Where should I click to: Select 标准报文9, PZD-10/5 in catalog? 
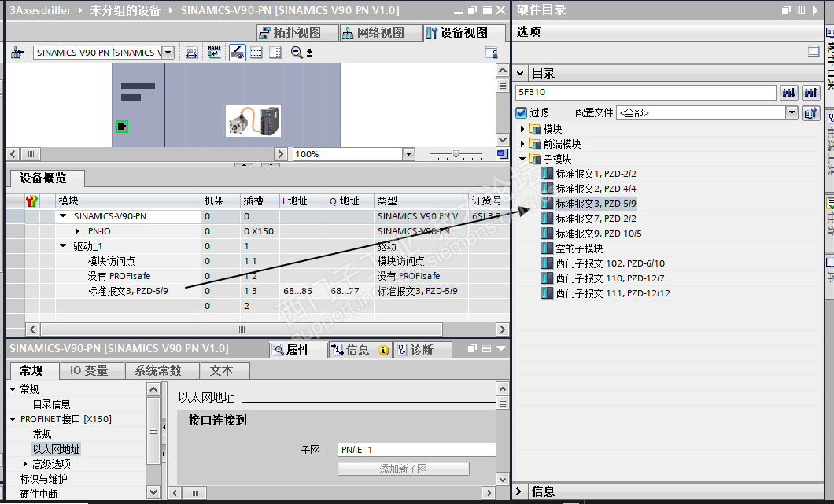(599, 234)
